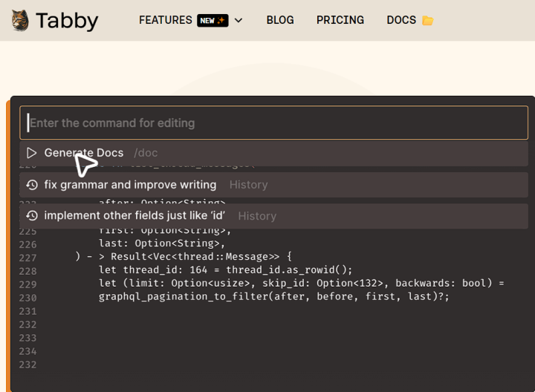Choose 'fix grammar and improve writing' suggestion

(130, 185)
